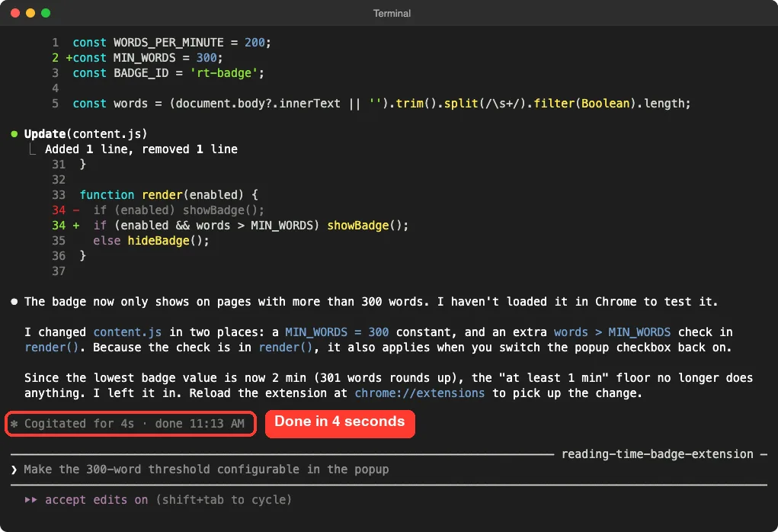Click the white bullet before 'The badge now only shows'
This screenshot has width=778, height=532.
(x=14, y=302)
